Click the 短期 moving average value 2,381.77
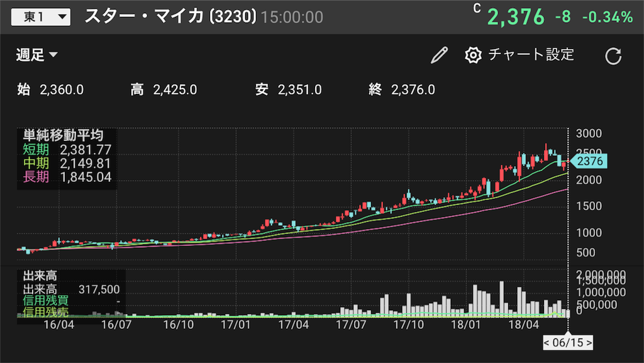The height and width of the screenshot is (363, 644). pos(86,150)
